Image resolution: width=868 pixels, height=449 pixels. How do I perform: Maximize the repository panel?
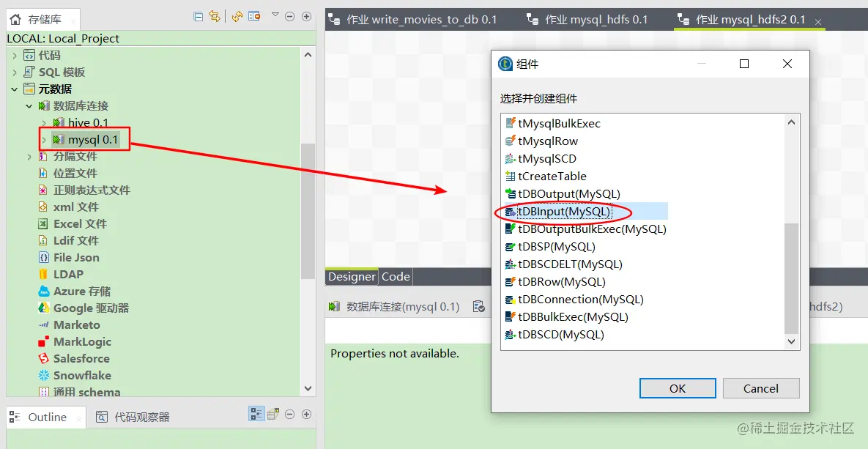306,17
